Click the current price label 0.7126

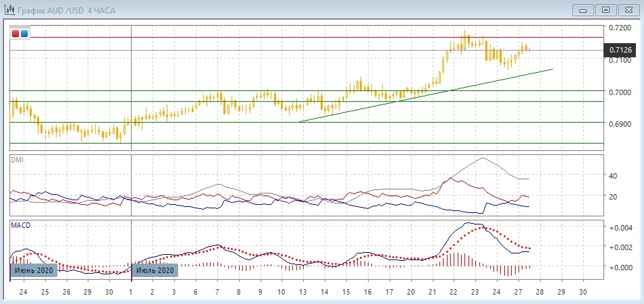tap(620, 50)
